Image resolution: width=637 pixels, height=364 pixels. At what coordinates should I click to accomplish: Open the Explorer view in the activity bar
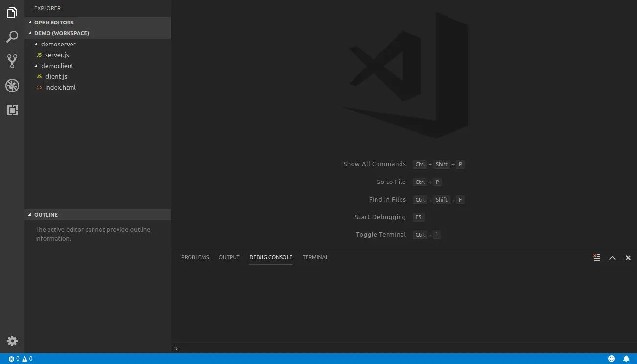click(12, 13)
